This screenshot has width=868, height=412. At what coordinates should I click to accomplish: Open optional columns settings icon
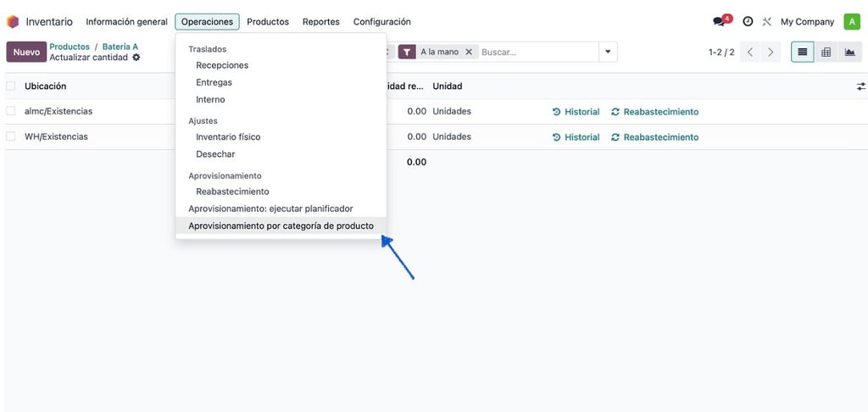click(x=861, y=86)
